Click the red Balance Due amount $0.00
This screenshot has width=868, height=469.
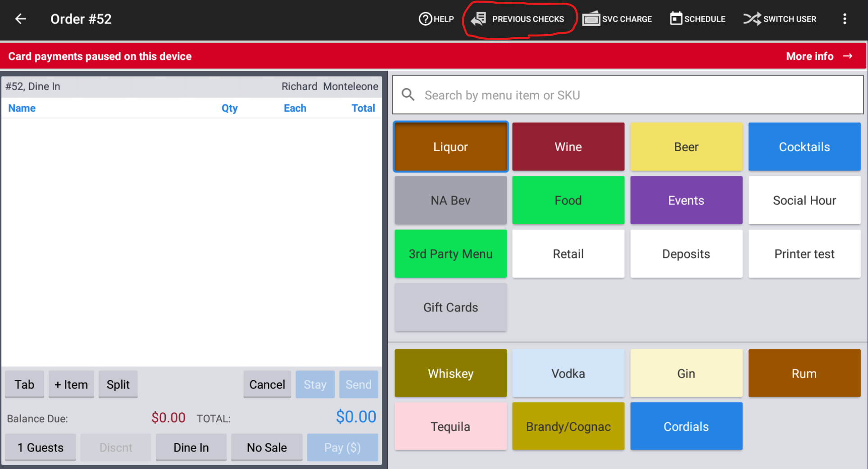168,418
